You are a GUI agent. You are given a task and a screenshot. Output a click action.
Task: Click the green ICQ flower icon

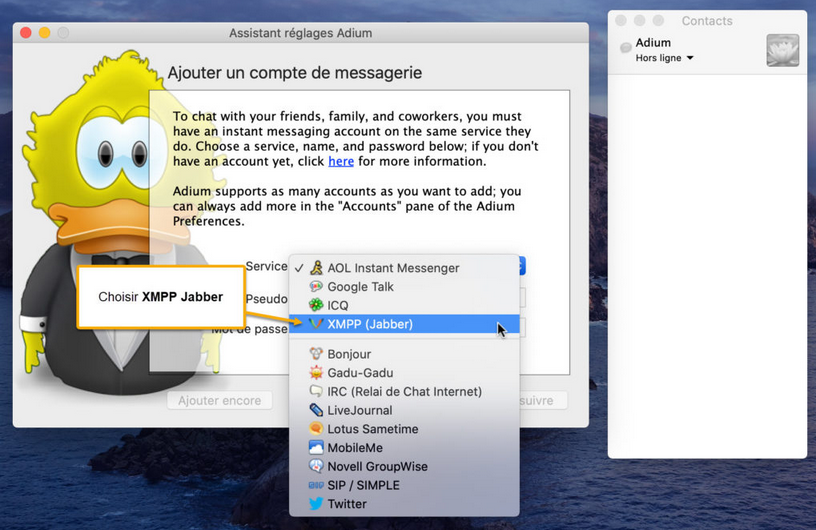316,305
